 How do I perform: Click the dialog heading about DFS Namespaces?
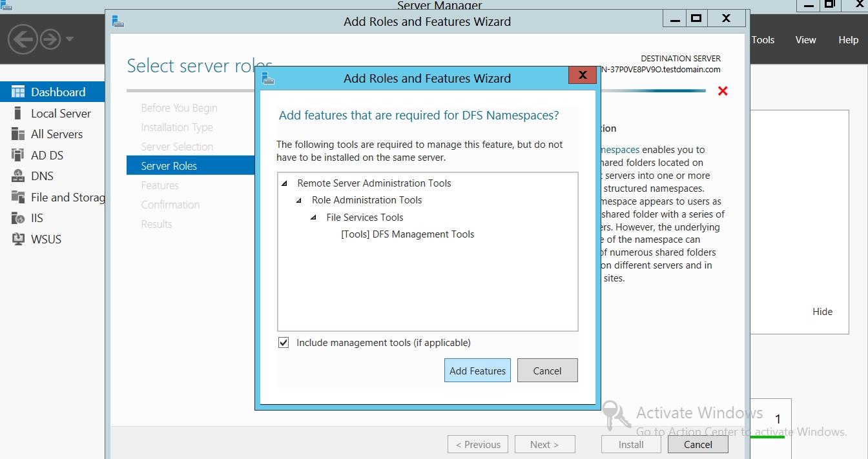418,115
